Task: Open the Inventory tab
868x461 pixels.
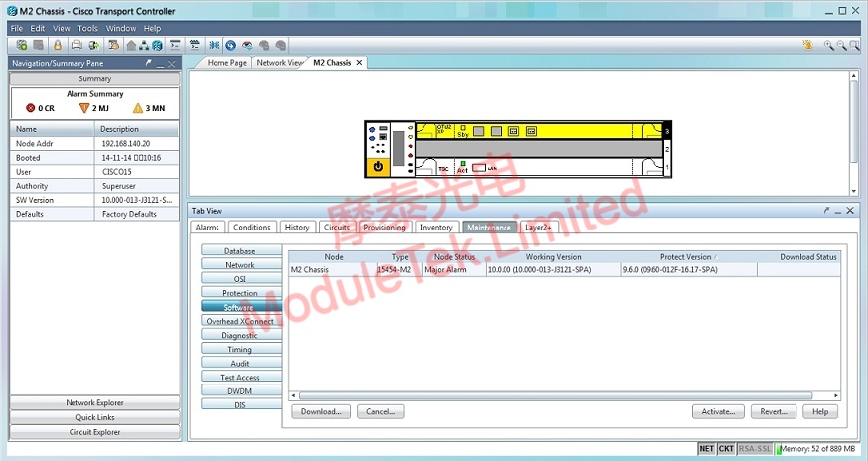Action: coord(436,228)
